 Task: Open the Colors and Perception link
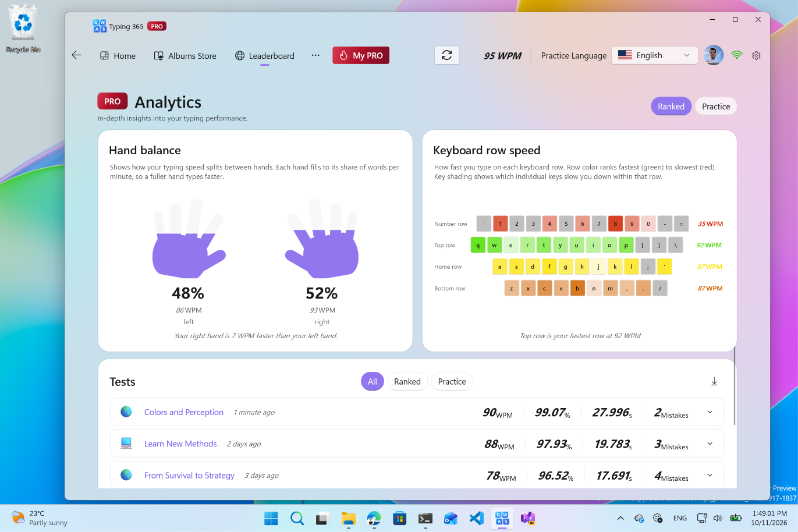click(x=184, y=412)
